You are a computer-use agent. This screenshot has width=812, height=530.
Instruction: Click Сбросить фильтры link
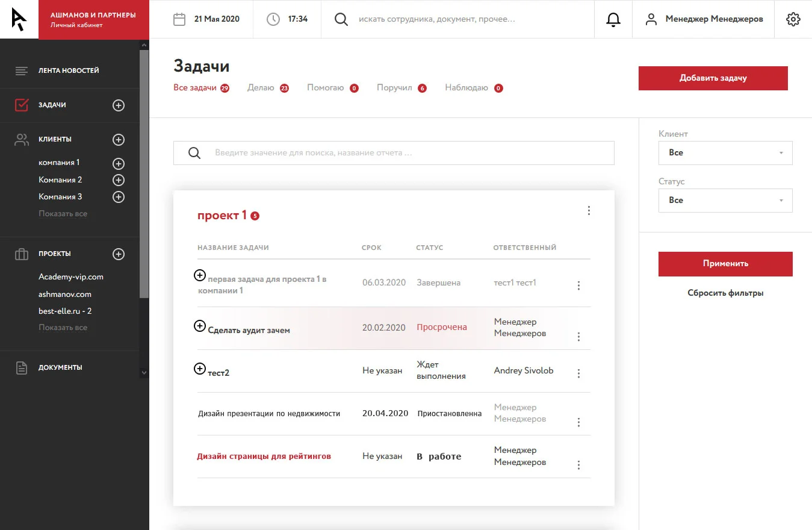tap(725, 292)
